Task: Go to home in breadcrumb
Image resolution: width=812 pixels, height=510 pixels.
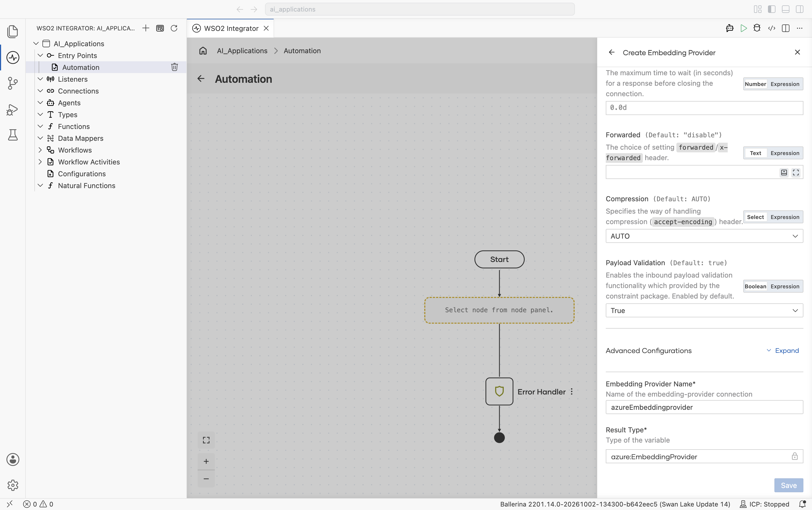Action: point(203,51)
